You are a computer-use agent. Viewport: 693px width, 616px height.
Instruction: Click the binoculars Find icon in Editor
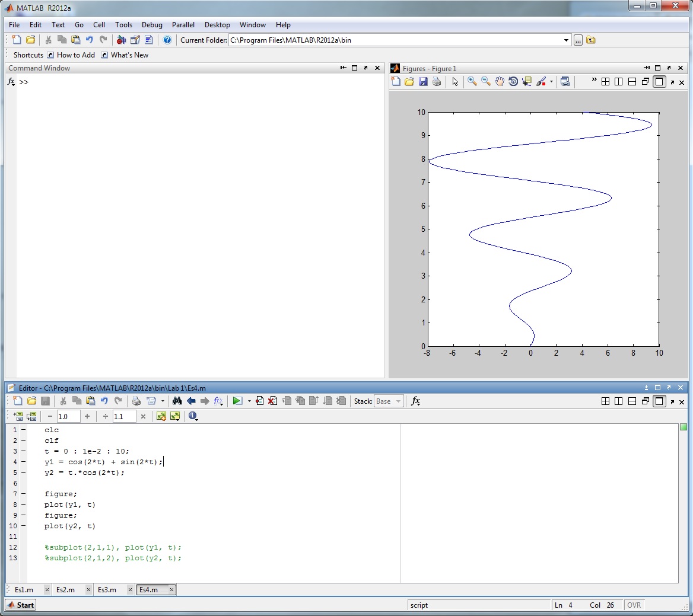tap(177, 401)
